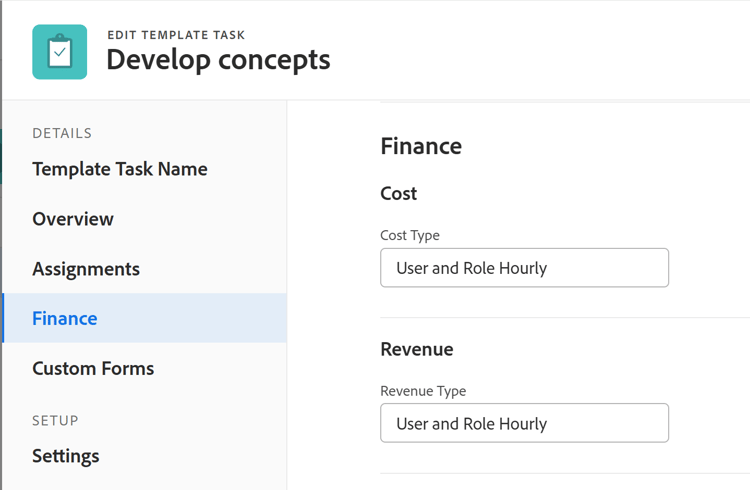This screenshot has height=490, width=750.
Task: Click the clipboard template task icon
Action: pos(59,52)
